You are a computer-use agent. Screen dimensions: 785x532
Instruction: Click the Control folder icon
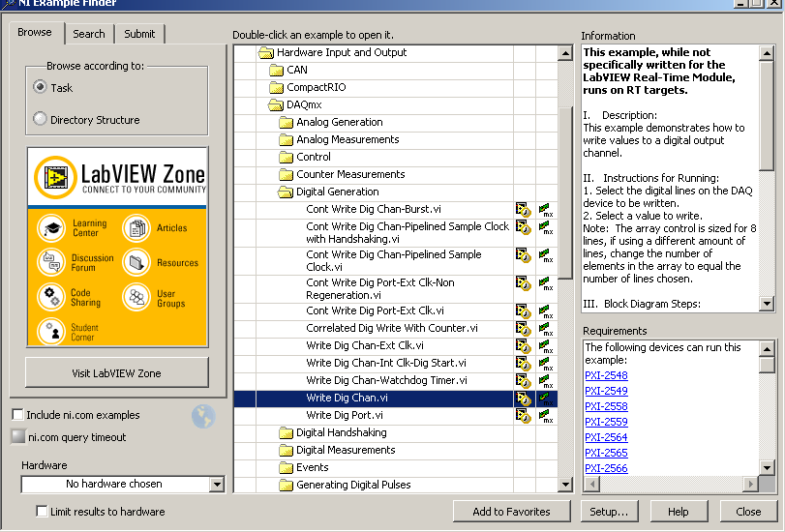pyautogui.click(x=286, y=157)
